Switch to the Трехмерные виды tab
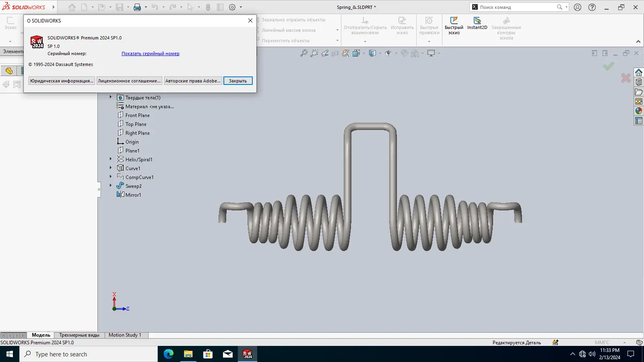 click(79, 335)
